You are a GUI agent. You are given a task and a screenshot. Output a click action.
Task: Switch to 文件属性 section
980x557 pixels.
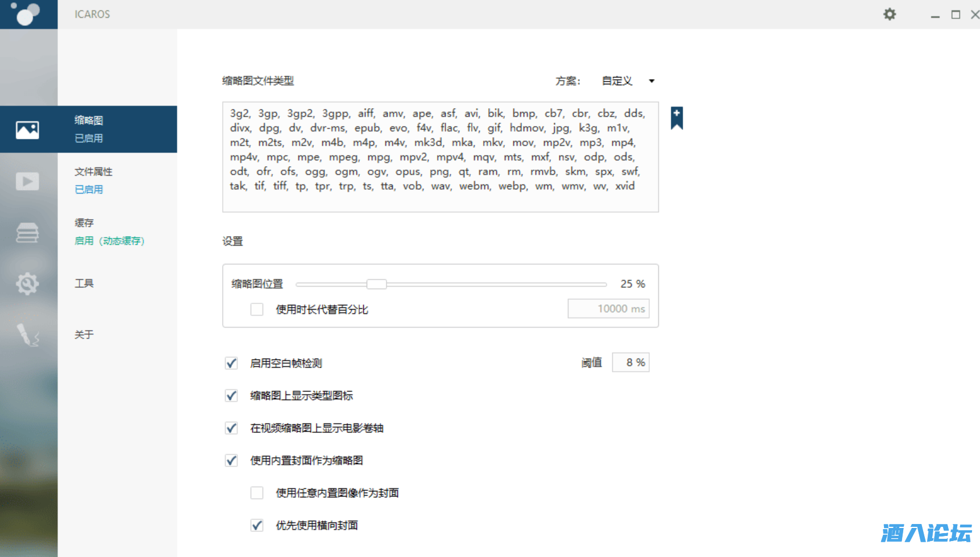pyautogui.click(x=94, y=180)
